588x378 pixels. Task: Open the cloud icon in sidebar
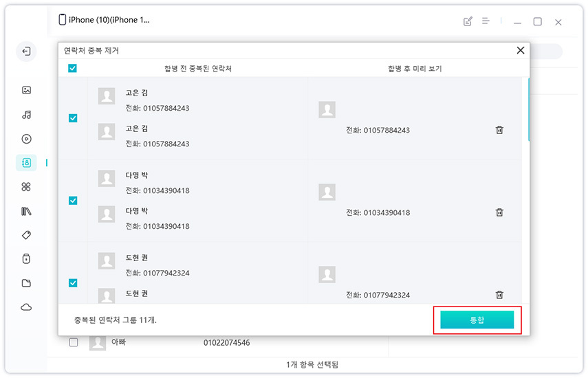(26, 307)
